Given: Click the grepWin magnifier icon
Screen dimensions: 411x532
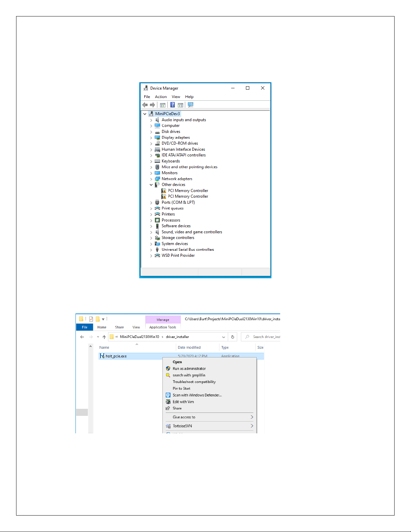Looking at the screenshot, I should click(x=168, y=375).
